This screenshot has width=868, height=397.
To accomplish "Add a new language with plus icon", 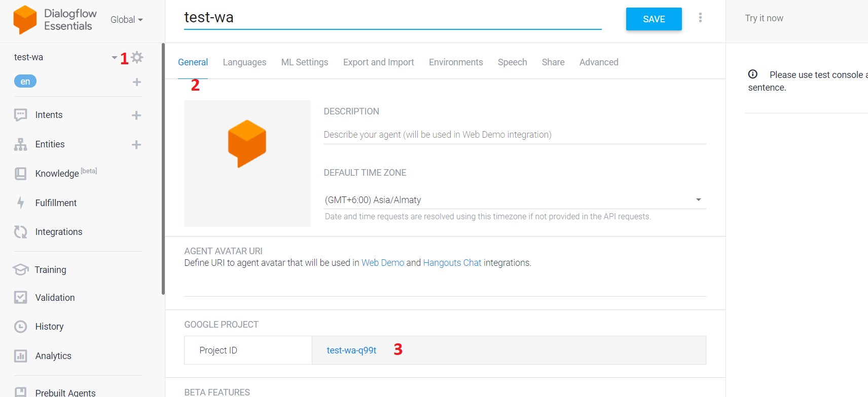I will [137, 82].
